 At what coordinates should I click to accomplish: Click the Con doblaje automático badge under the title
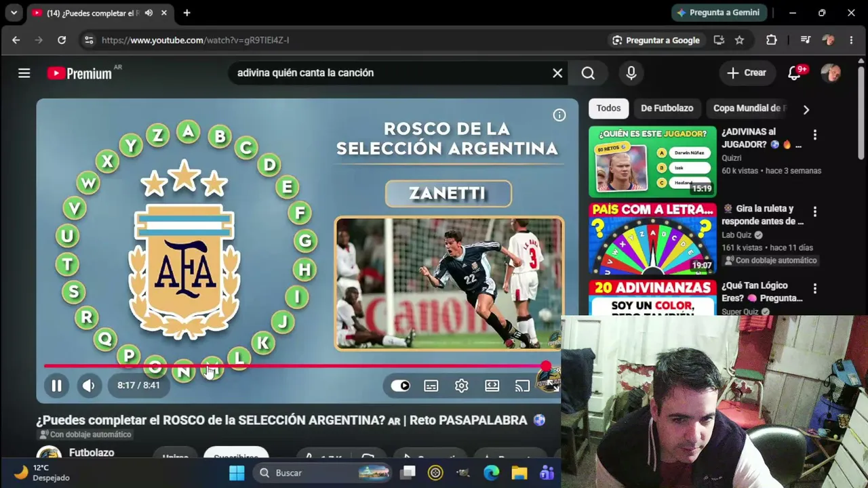[x=84, y=434]
